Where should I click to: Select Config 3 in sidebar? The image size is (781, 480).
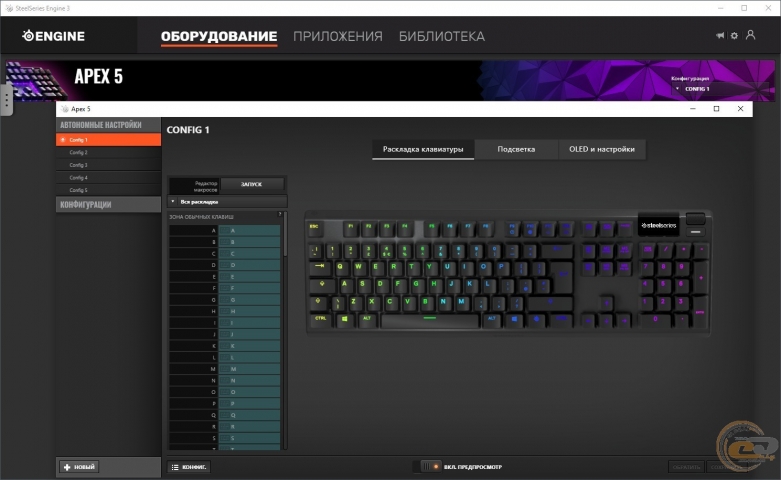(x=109, y=165)
